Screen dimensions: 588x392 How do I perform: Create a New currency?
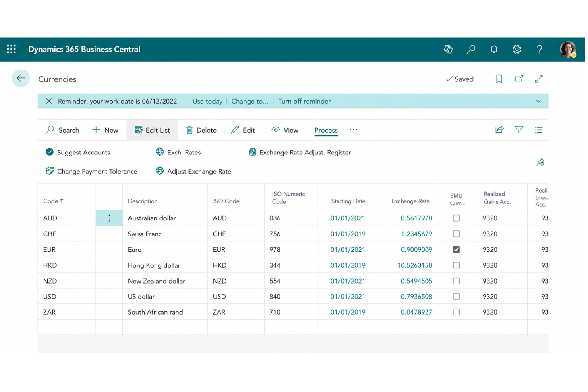tap(106, 130)
